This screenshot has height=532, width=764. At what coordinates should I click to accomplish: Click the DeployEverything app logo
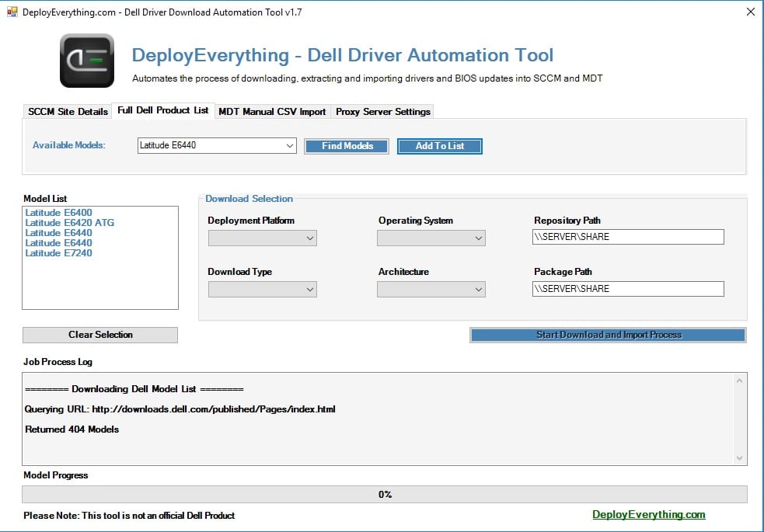(87, 61)
